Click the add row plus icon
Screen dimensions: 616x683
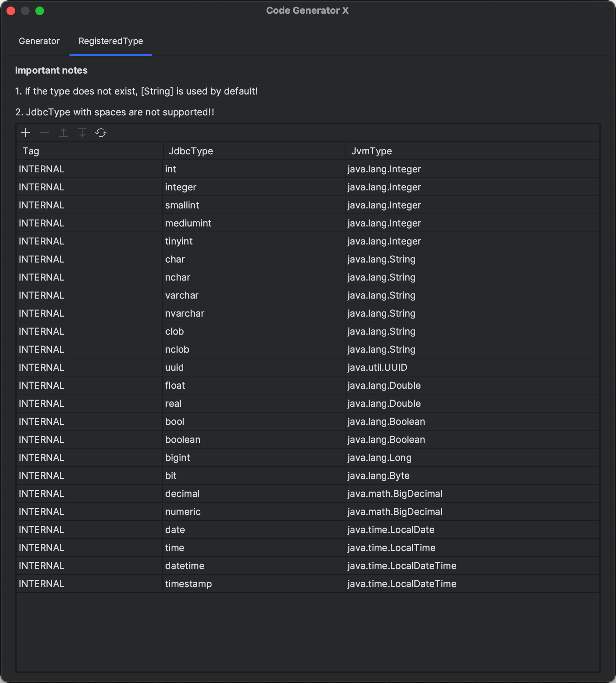(26, 133)
